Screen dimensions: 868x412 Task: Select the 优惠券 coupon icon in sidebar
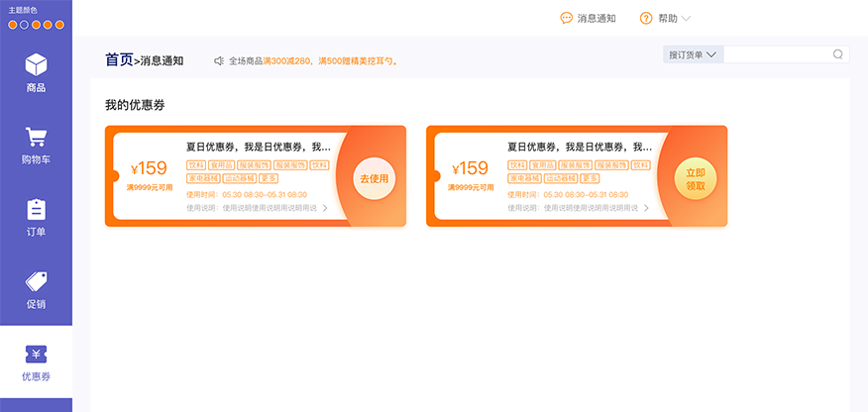[x=36, y=355]
